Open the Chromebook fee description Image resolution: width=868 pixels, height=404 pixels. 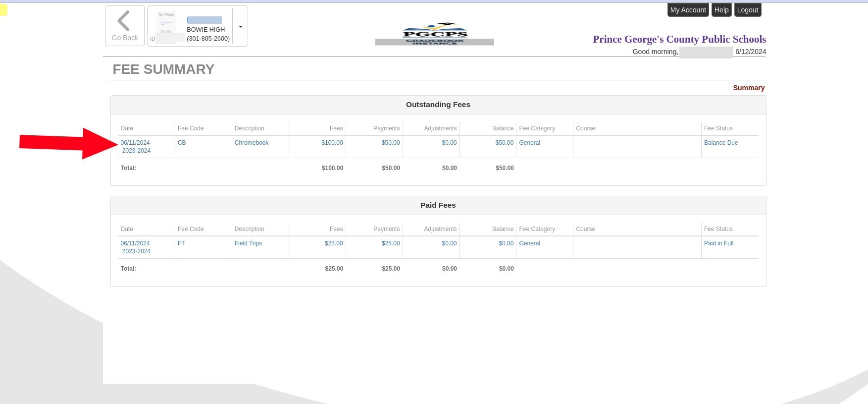click(x=251, y=143)
